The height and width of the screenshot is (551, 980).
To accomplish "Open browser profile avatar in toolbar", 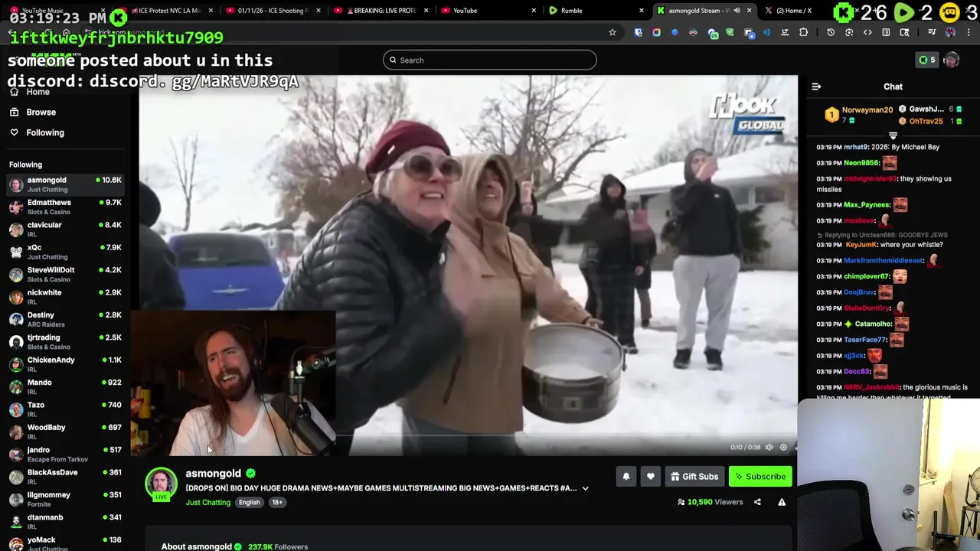I will 950,32.
